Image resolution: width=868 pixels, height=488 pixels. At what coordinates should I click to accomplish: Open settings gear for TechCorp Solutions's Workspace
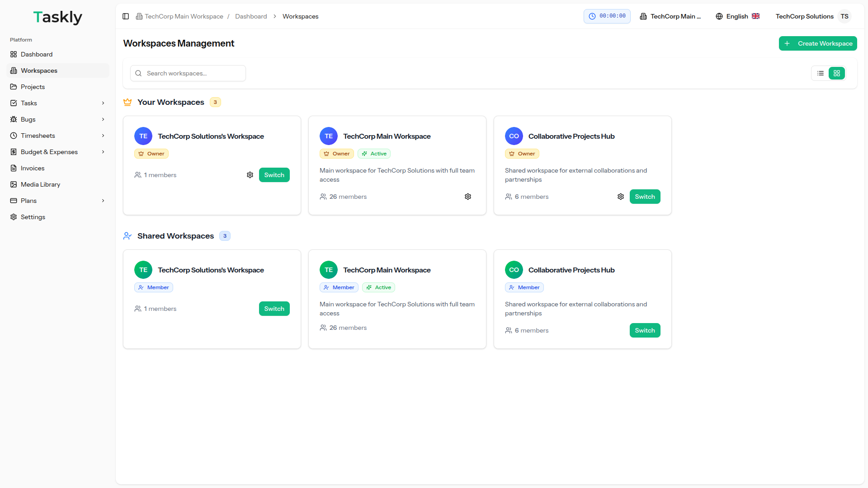pos(250,175)
